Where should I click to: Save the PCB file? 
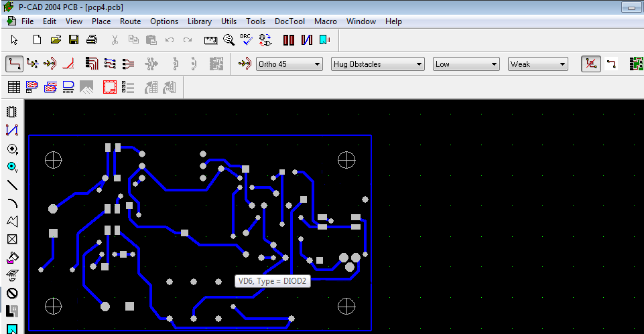pyautogui.click(x=74, y=39)
